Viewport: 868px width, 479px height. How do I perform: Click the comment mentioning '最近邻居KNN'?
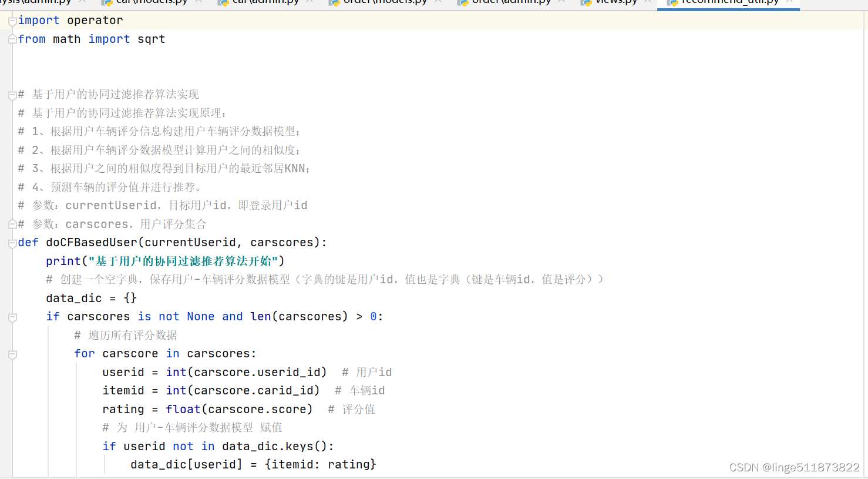164,168
